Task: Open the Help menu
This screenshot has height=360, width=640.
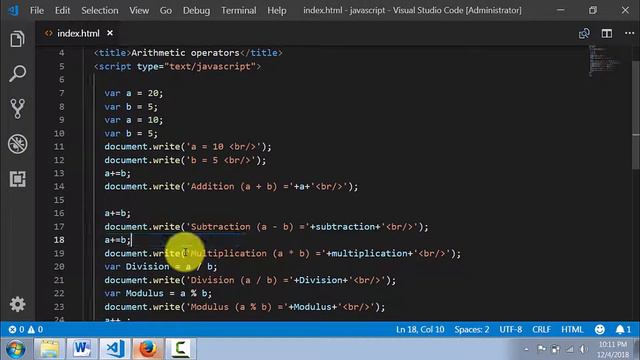Action: (277, 10)
